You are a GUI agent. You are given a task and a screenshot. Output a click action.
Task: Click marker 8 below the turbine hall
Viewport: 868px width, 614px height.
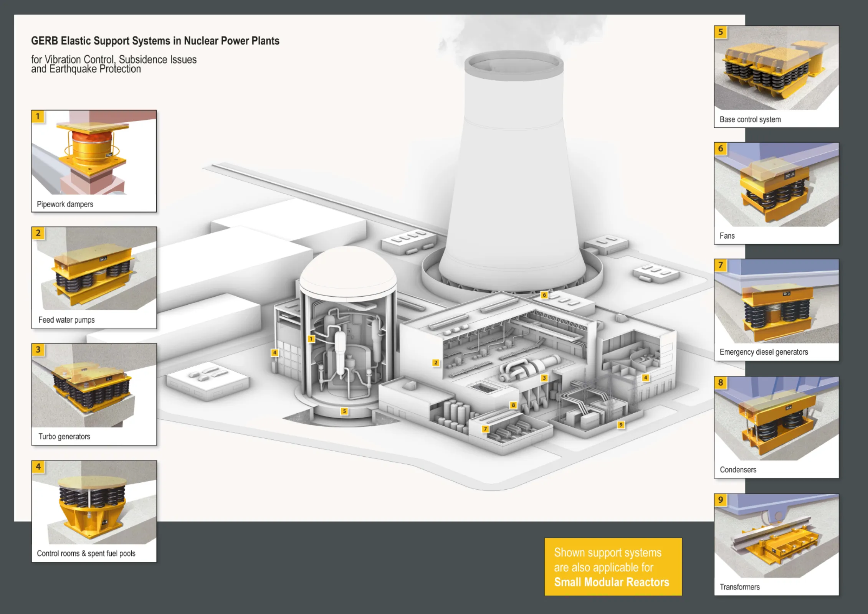pos(513,405)
